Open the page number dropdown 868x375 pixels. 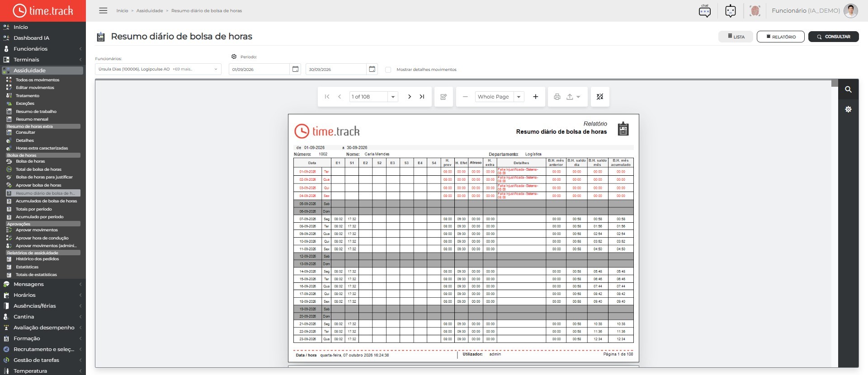[393, 97]
